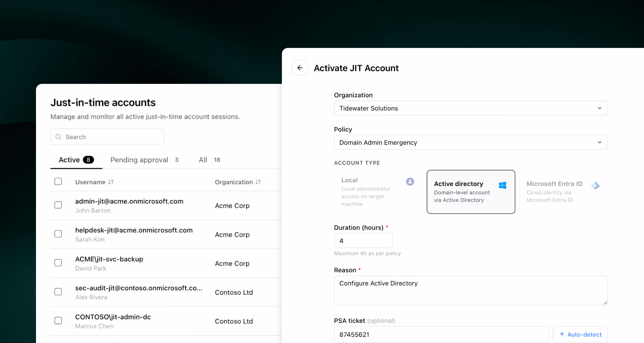644x343 pixels.
Task: Switch to the Active tab
Action: [x=76, y=160]
